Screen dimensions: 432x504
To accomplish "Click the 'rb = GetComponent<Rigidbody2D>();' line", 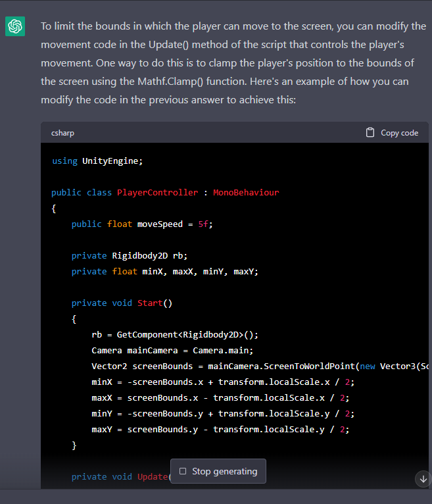I will pyautogui.click(x=175, y=335).
